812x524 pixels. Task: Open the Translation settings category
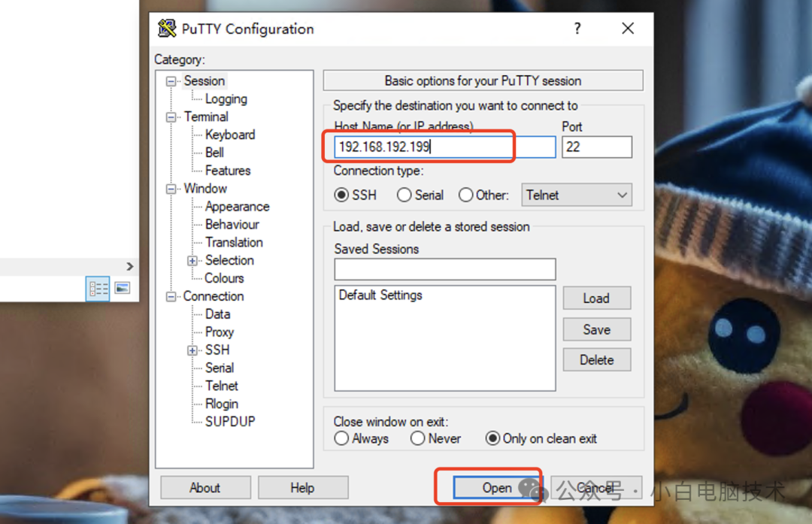click(234, 242)
